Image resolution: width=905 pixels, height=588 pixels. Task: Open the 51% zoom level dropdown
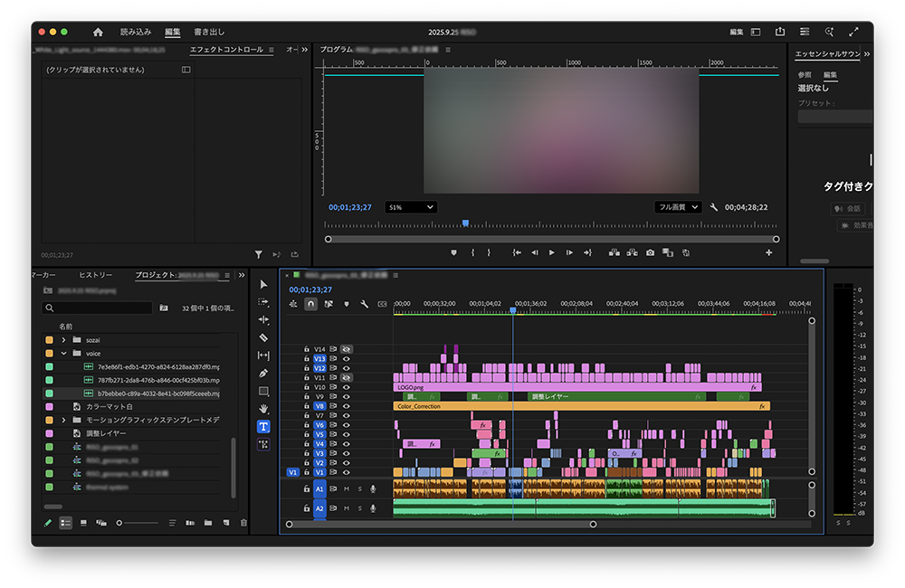pyautogui.click(x=411, y=207)
